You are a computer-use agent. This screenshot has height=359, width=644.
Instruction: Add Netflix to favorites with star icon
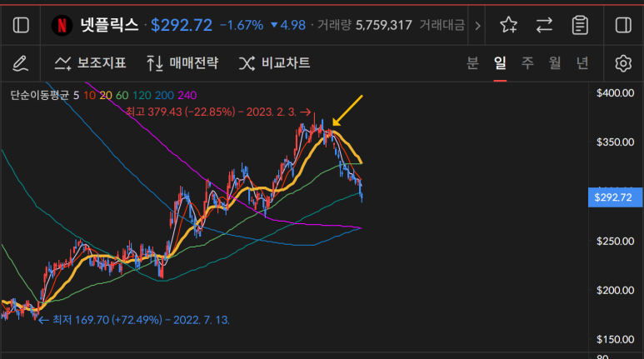coord(508,25)
